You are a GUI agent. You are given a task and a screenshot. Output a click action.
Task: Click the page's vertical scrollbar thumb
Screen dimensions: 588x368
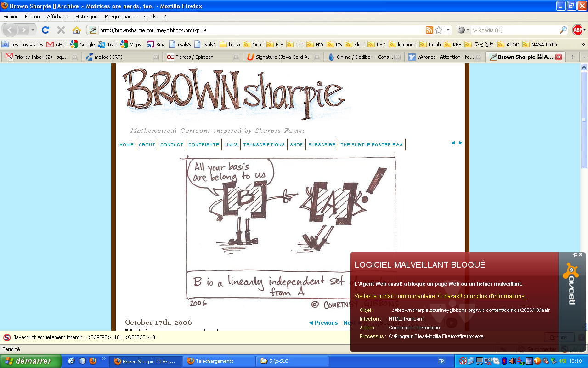point(584,120)
